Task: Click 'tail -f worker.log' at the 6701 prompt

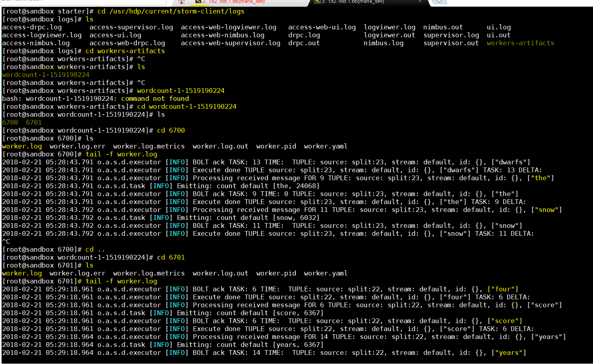Action: 121,281
